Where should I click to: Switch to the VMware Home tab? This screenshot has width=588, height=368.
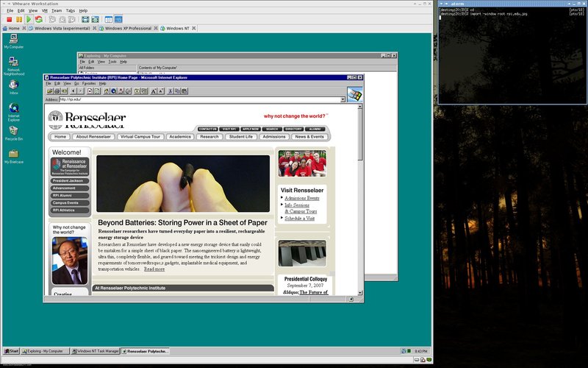(14, 28)
